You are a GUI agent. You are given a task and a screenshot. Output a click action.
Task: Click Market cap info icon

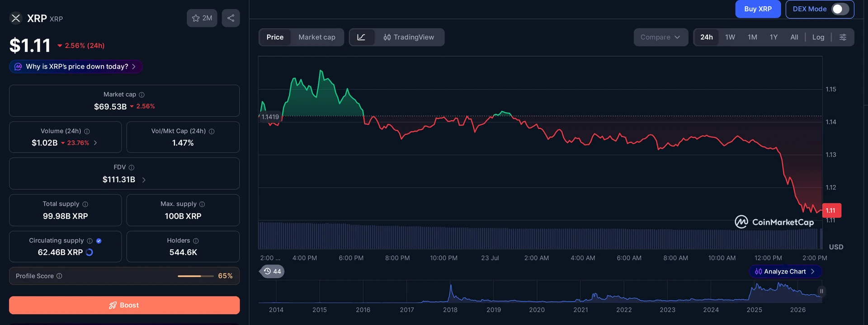[x=142, y=94]
